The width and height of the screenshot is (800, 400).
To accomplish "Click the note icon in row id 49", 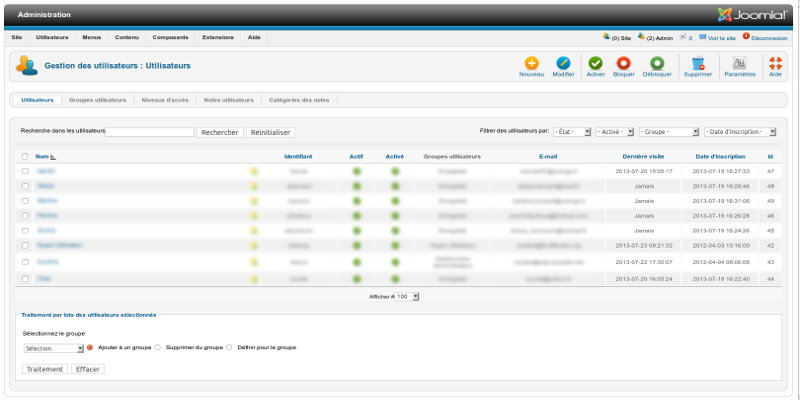I will pyautogui.click(x=254, y=202).
